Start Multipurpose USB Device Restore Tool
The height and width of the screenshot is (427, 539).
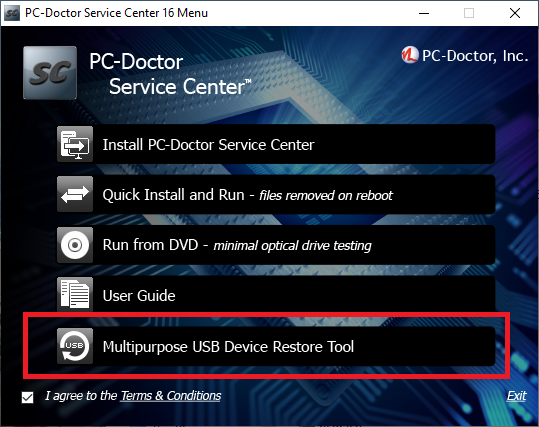(276, 346)
